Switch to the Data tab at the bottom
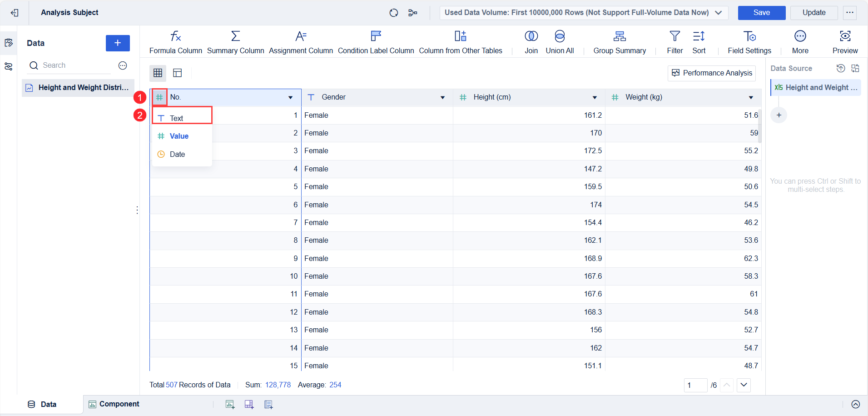Screen dimensions: 868x416 pos(42,404)
